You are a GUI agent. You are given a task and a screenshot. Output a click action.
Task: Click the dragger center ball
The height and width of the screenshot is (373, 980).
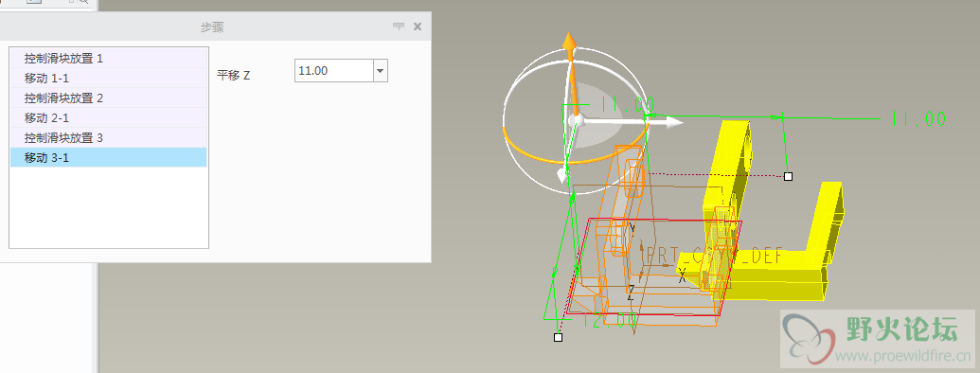(576, 120)
